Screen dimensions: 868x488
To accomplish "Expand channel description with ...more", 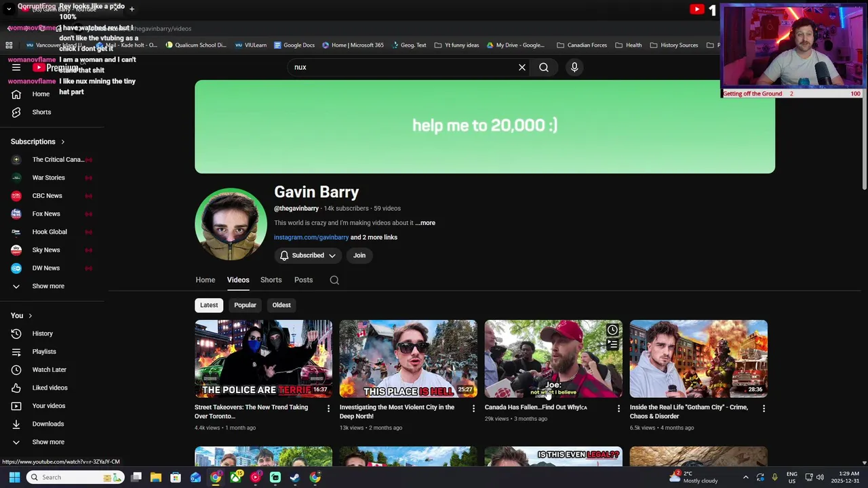I will (x=425, y=223).
